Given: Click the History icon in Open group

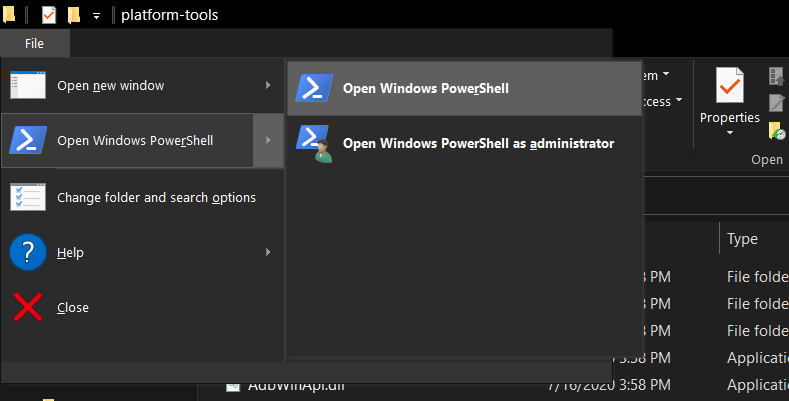Looking at the screenshot, I should click(x=777, y=131).
